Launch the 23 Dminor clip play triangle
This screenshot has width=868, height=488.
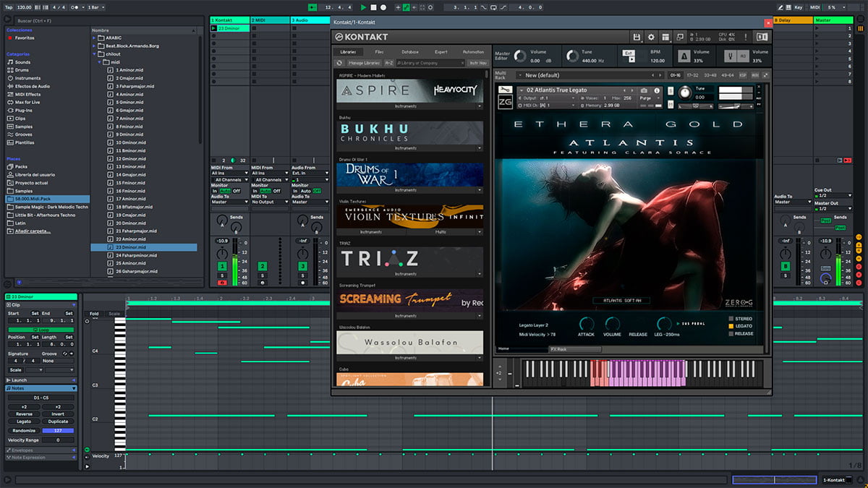click(213, 28)
